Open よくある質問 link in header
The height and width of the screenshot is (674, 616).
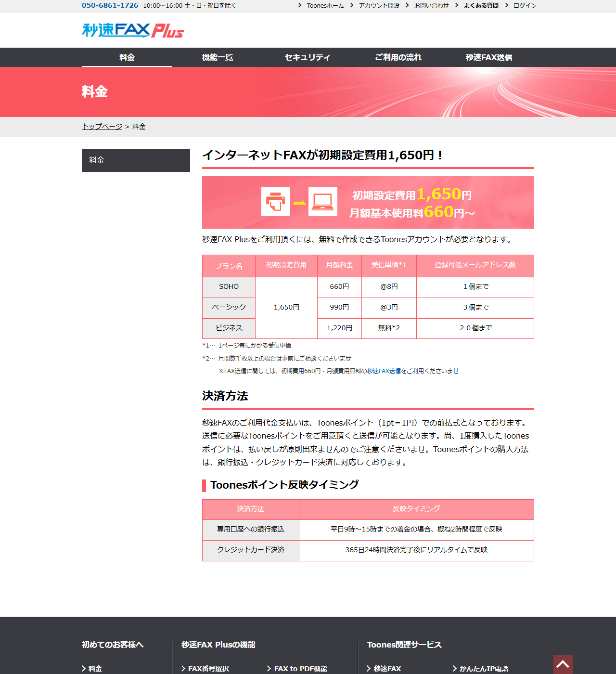481,6
